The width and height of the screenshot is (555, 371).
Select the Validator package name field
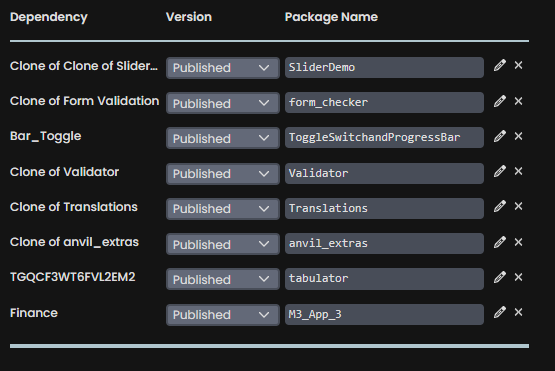pos(384,173)
